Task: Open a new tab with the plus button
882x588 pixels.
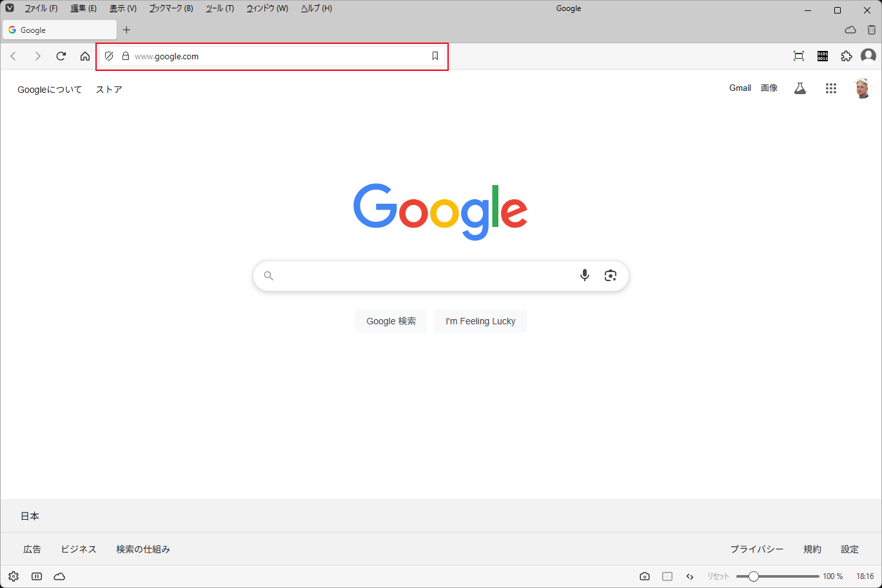Action: click(x=126, y=30)
